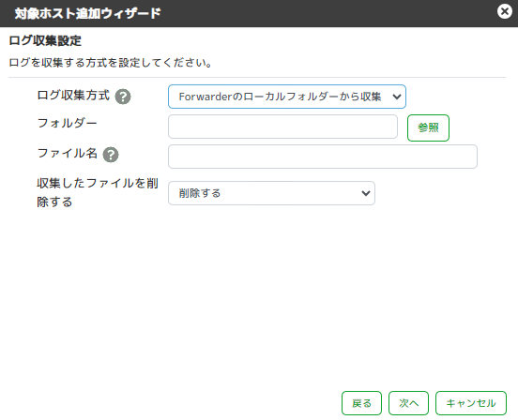This screenshot has width=518, height=420.
Task: Click the text ログを収集する方式を設定してください。
Action: pos(111,63)
